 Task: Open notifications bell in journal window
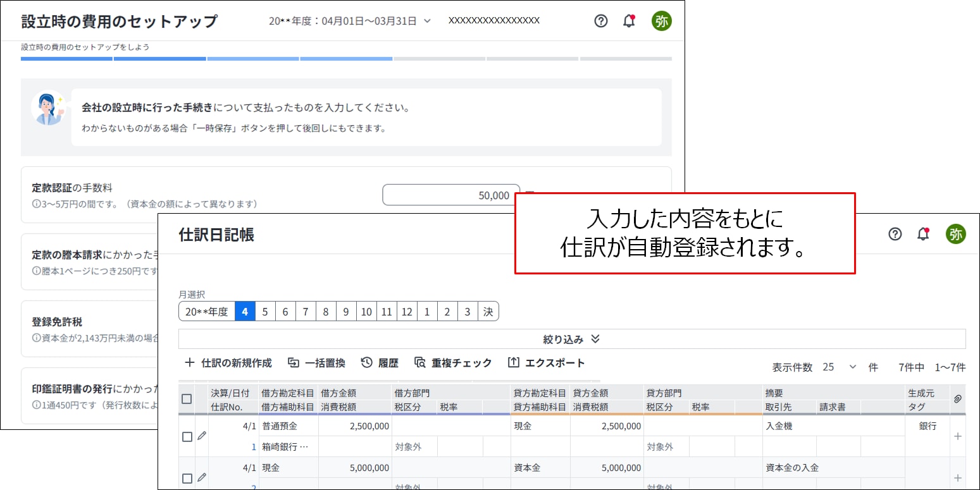click(923, 234)
